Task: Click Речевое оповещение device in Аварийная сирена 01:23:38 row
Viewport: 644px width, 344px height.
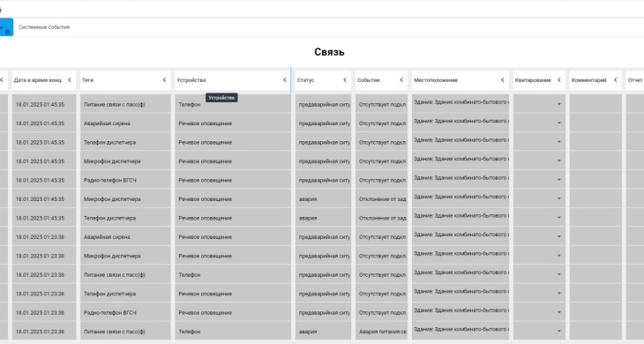Action: [205, 237]
